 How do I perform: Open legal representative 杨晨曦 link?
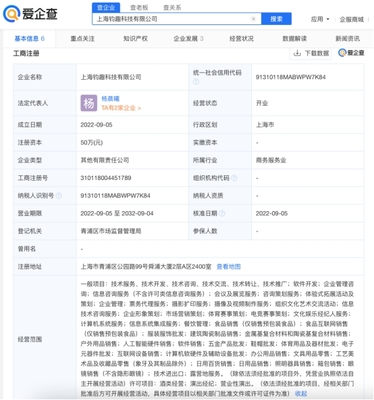pos(110,99)
